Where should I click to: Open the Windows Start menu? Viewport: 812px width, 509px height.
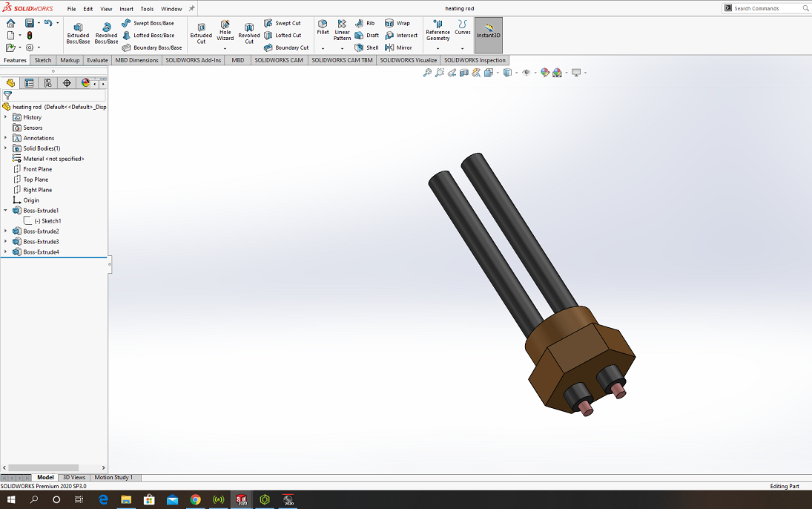[11, 499]
